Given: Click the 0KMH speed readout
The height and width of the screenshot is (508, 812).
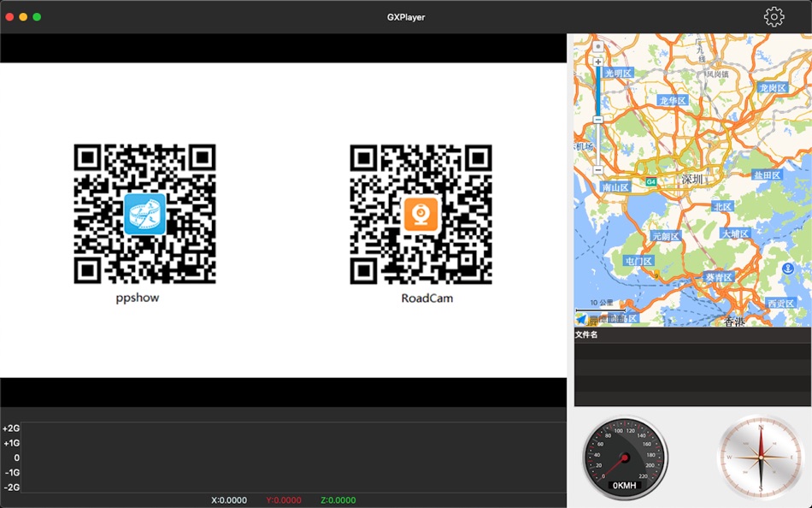Looking at the screenshot, I should tap(625, 486).
